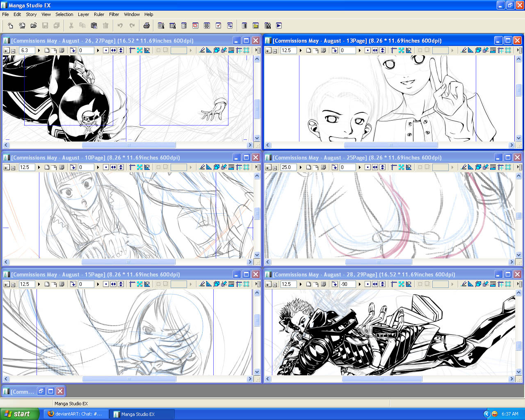Open the Selection menu
525x420 pixels.
pyautogui.click(x=64, y=14)
